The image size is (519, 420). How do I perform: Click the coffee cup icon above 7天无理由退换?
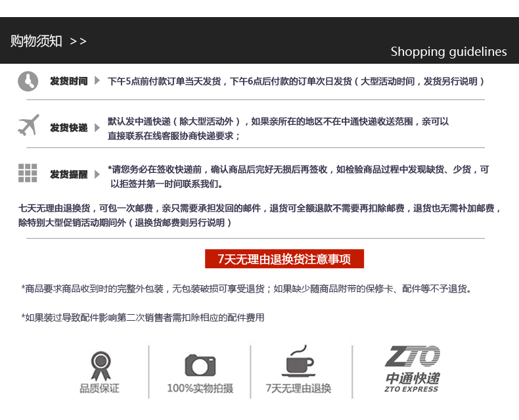point(299,361)
